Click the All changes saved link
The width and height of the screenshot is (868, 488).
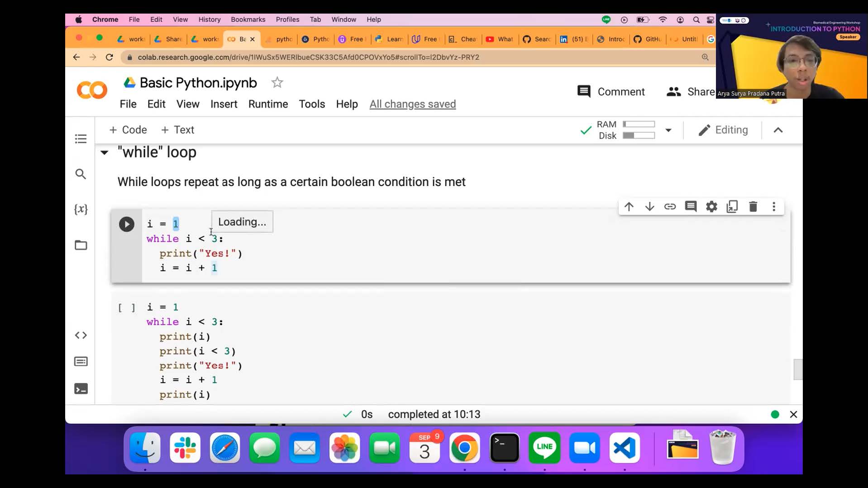pyautogui.click(x=412, y=104)
